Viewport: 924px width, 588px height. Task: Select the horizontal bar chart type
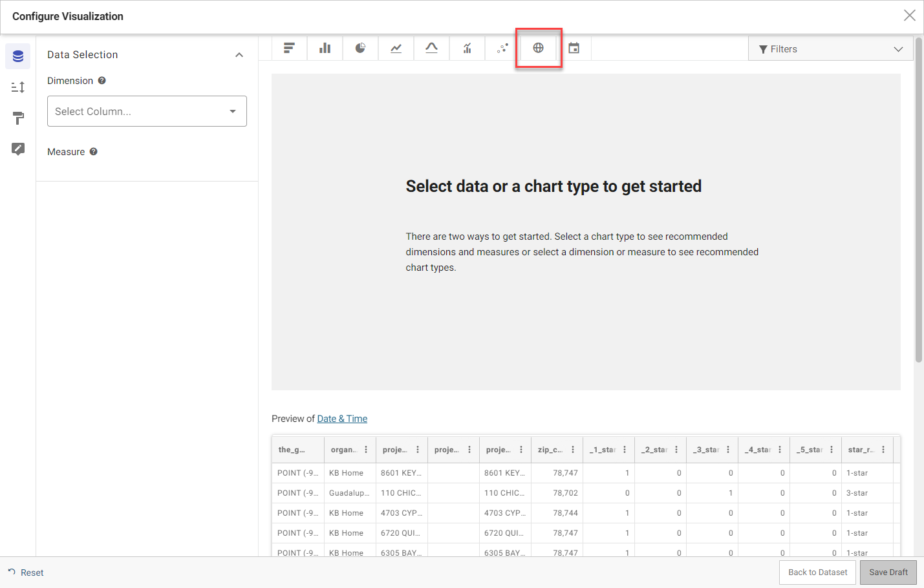click(x=289, y=48)
